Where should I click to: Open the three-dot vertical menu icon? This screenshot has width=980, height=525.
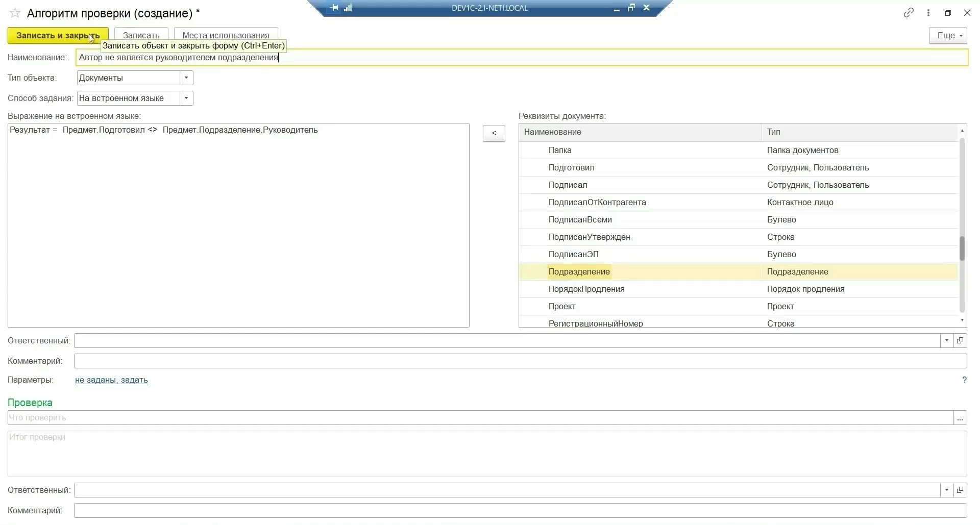[x=928, y=13]
